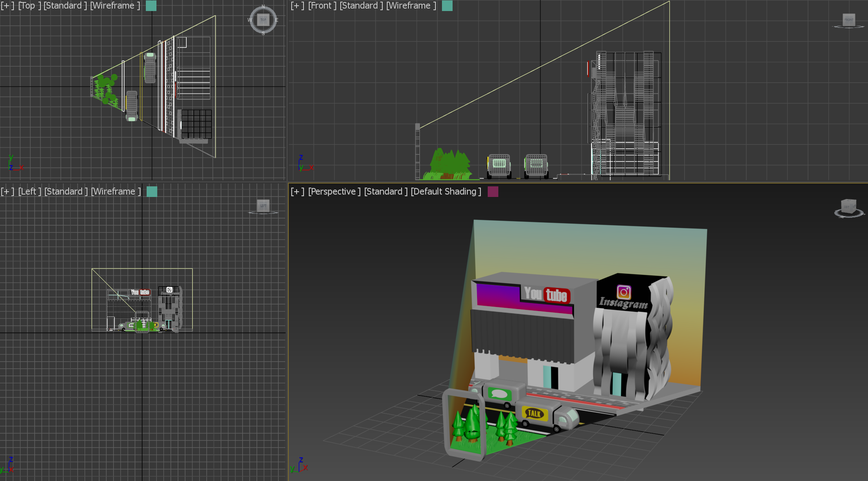Open the [+] menu in Front viewport
Screen dimensions: 868x481
297,6
